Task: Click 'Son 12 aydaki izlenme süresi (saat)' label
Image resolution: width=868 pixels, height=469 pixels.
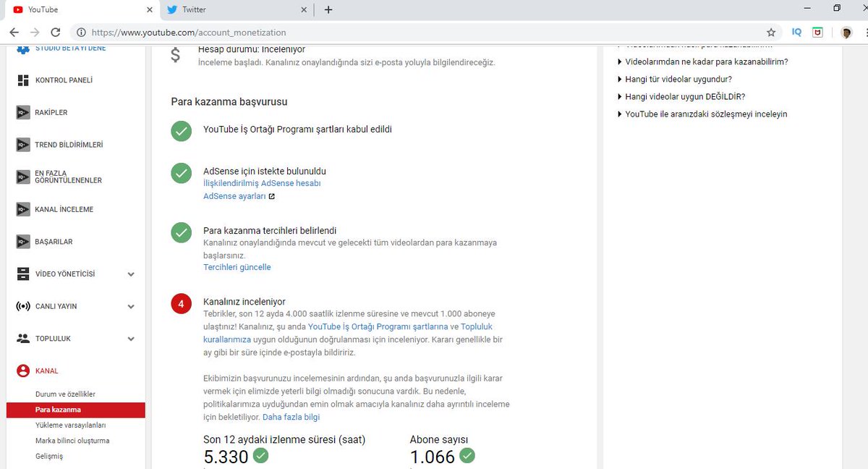Action: click(x=284, y=439)
